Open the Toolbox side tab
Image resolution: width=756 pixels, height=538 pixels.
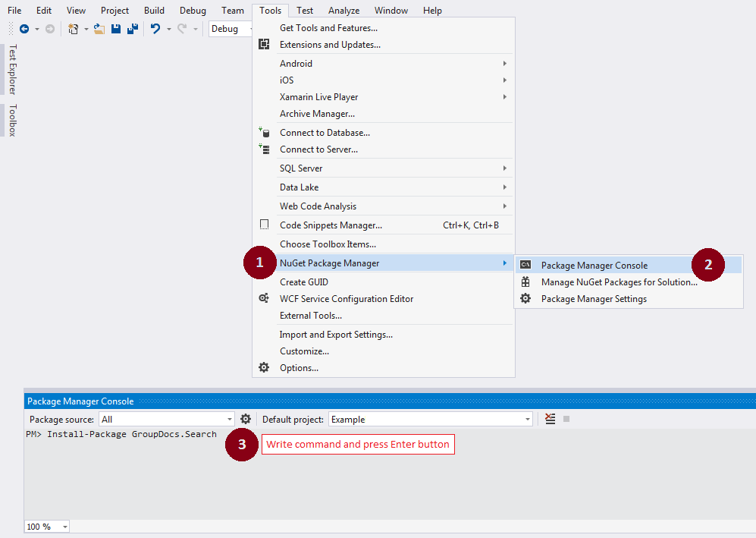11,120
